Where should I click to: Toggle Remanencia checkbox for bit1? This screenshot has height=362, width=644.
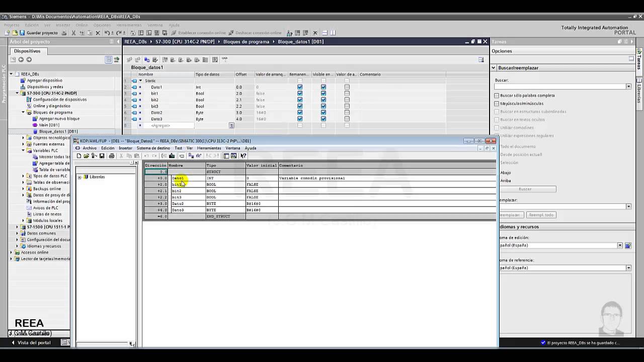300,94
